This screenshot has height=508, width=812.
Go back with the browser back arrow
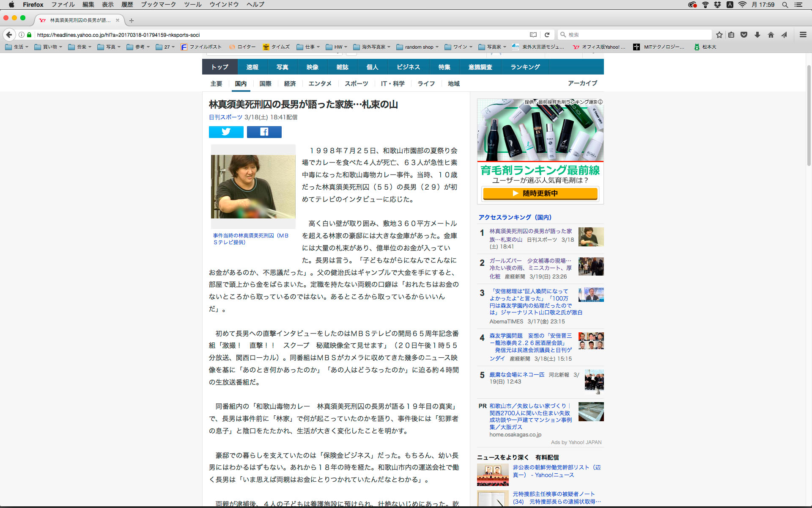9,35
